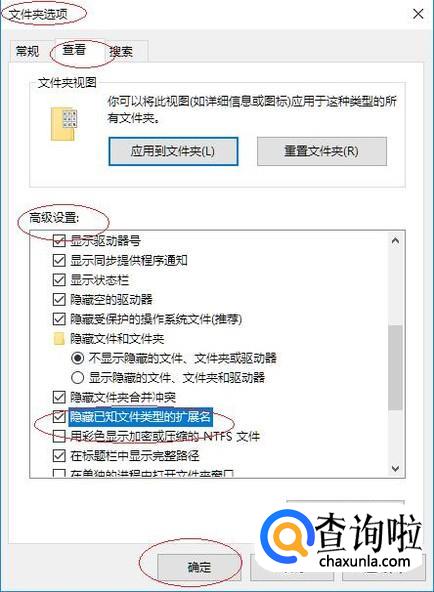The height and width of the screenshot is (592, 434).
Task: Switch to the 常规 tab
Action: (27, 51)
